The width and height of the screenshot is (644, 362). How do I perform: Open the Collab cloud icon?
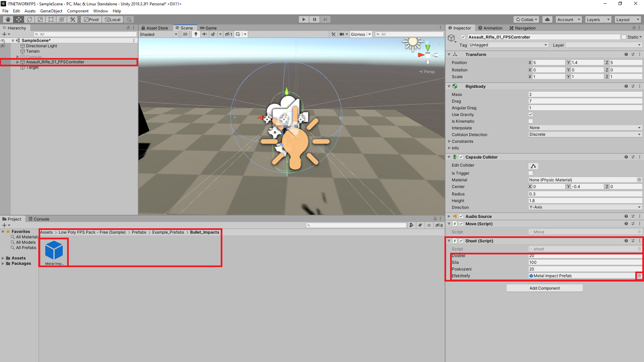(547, 19)
